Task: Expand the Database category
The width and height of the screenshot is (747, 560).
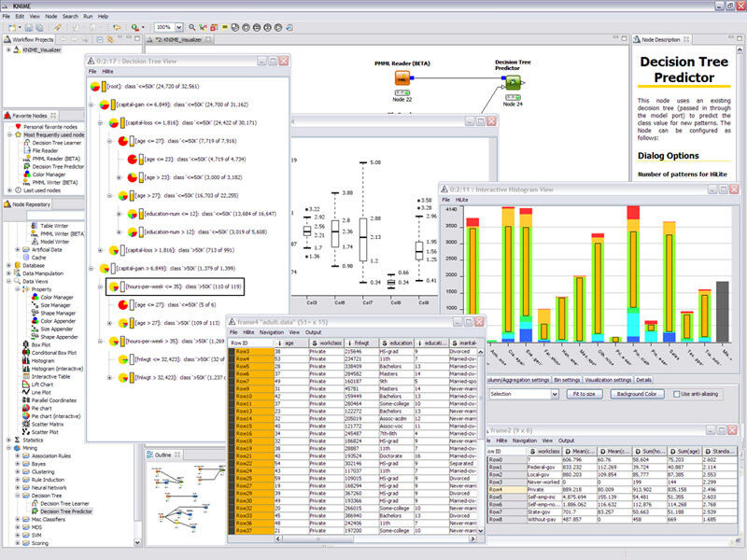Action: (8, 266)
